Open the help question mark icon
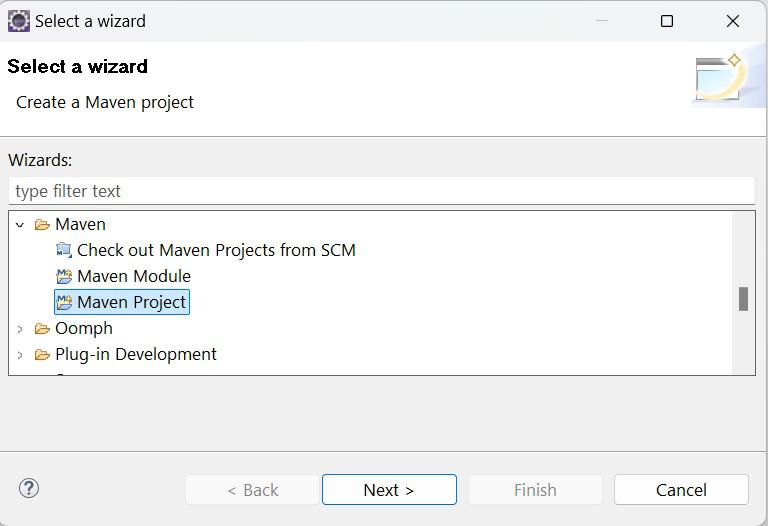Image resolution: width=768 pixels, height=526 pixels. (x=29, y=489)
